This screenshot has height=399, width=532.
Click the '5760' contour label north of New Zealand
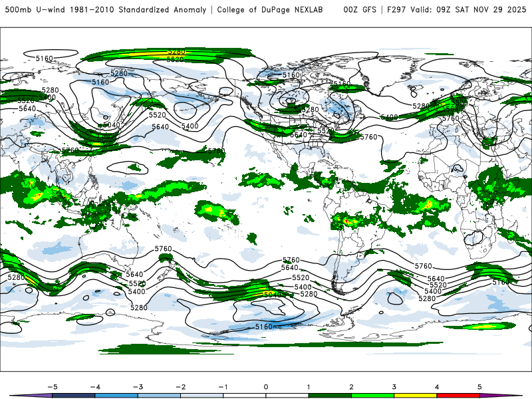tap(164, 249)
